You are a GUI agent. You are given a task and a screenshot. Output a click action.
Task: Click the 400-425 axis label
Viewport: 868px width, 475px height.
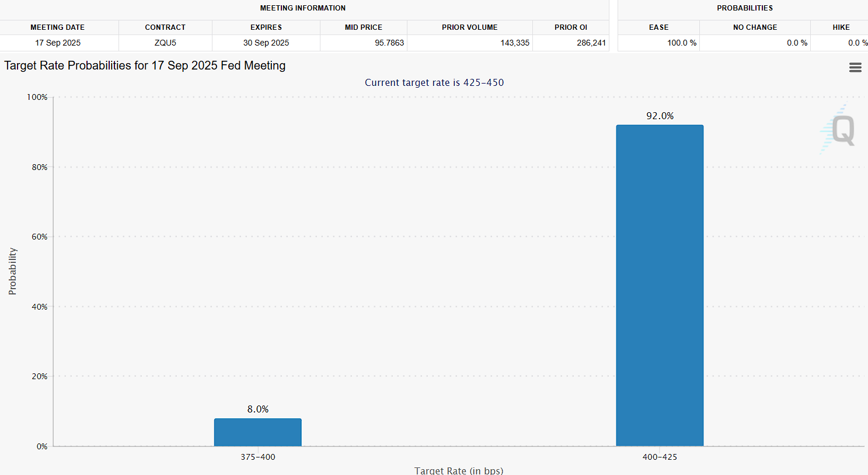[x=660, y=457]
